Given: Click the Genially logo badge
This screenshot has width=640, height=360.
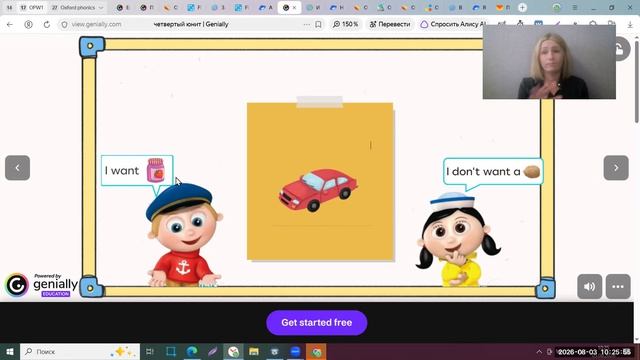Looking at the screenshot, I should pyautogui.click(x=41, y=285).
